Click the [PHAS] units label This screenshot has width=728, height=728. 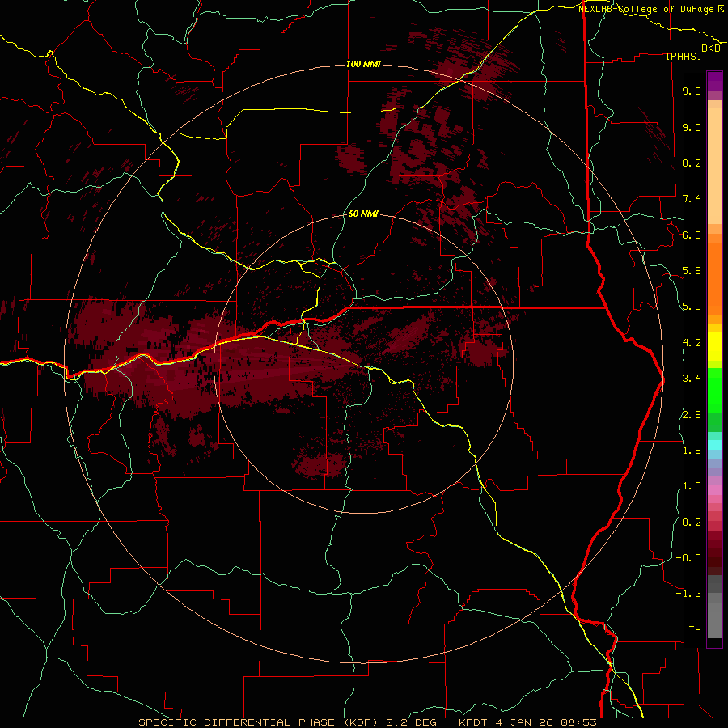[684, 57]
